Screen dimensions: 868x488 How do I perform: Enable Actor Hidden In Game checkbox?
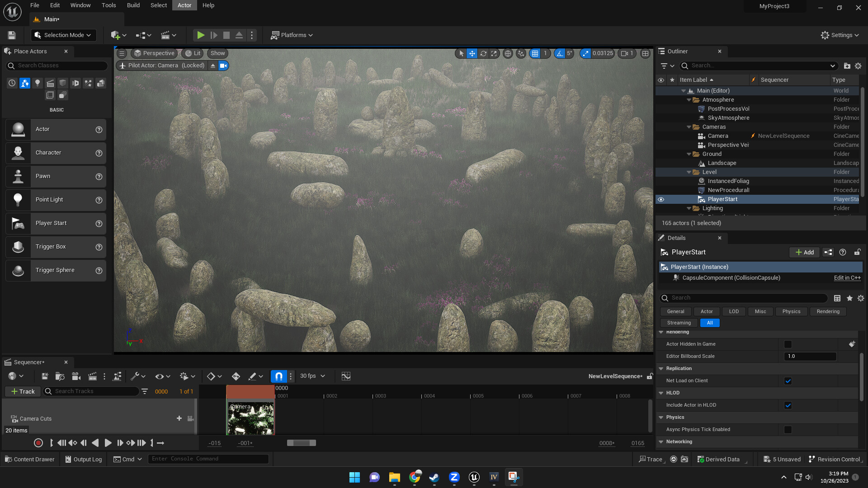tap(788, 344)
